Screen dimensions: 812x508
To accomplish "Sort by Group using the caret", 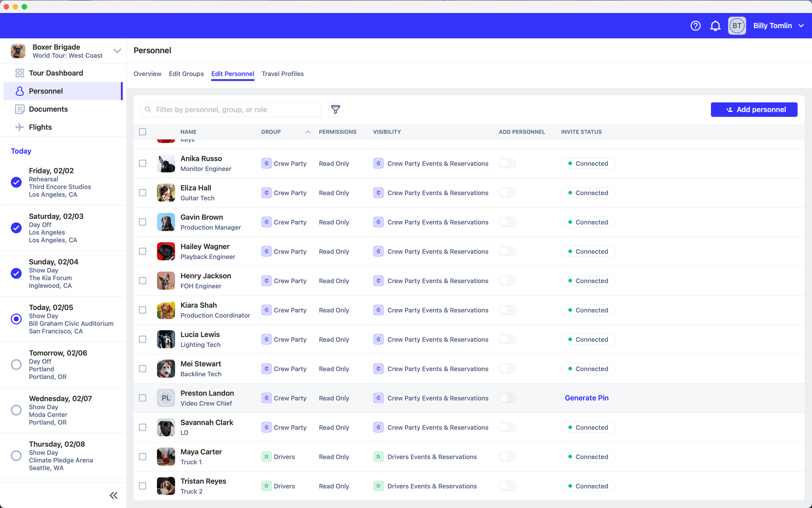I will click(x=308, y=132).
